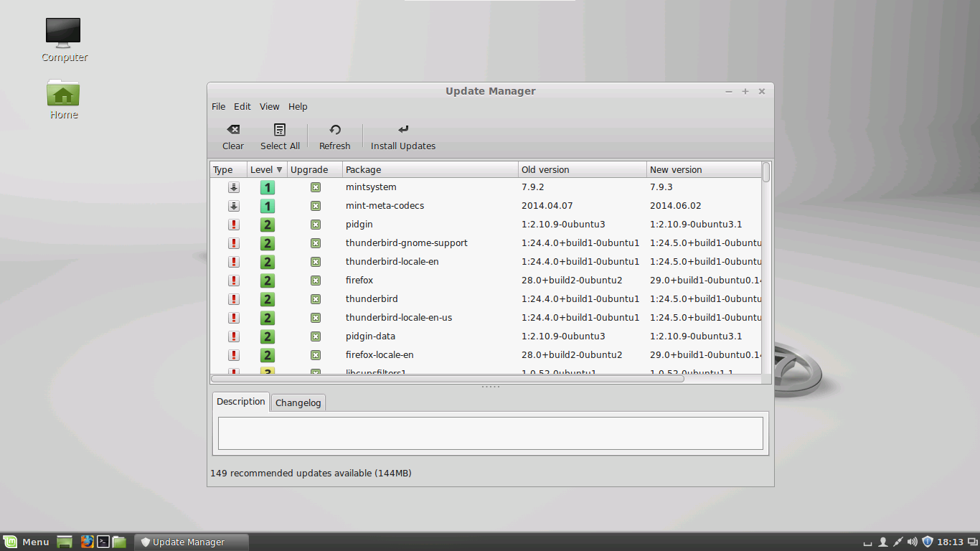Click the security icon for firefox-locale-en
The width and height of the screenshot is (980, 551).
tap(234, 355)
